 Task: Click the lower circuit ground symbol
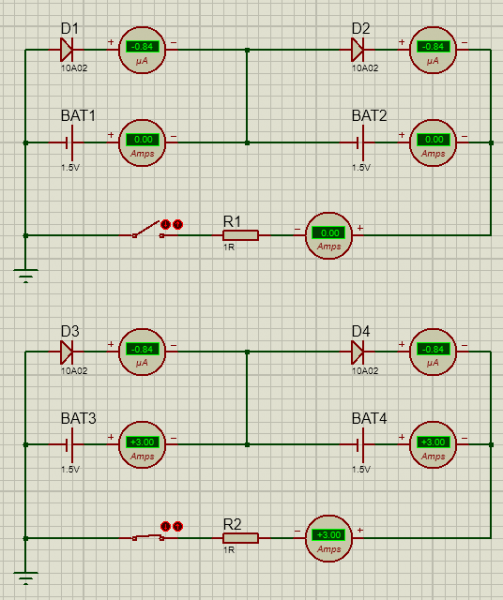point(26,578)
